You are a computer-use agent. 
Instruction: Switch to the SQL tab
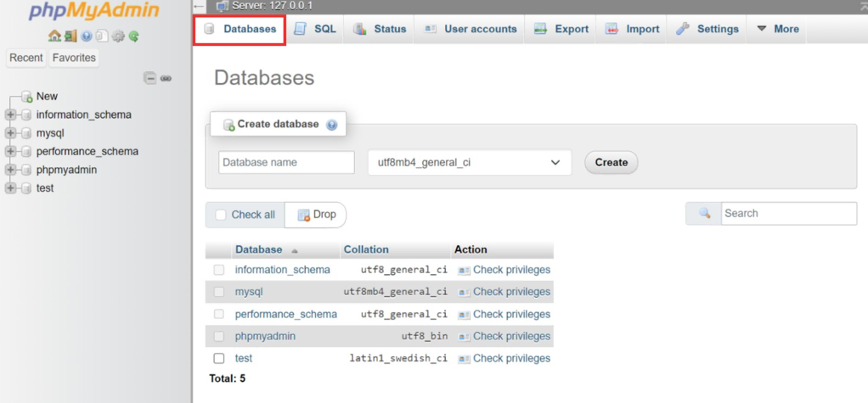coord(315,29)
